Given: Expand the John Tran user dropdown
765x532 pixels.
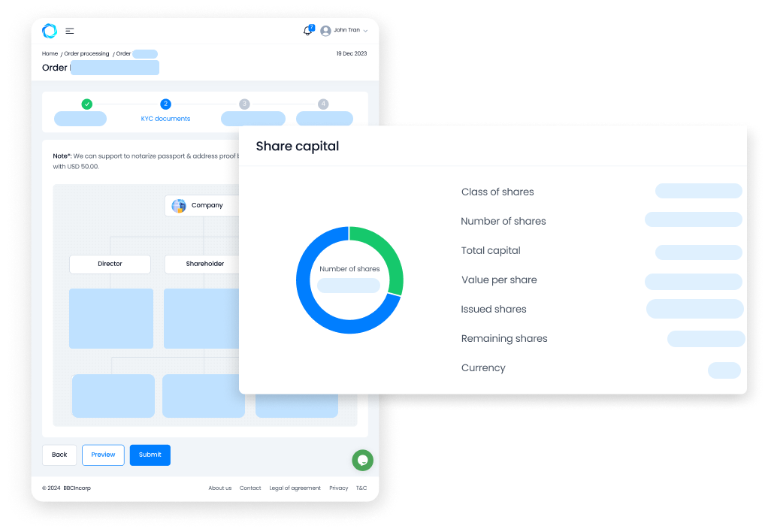Looking at the screenshot, I should (x=365, y=31).
